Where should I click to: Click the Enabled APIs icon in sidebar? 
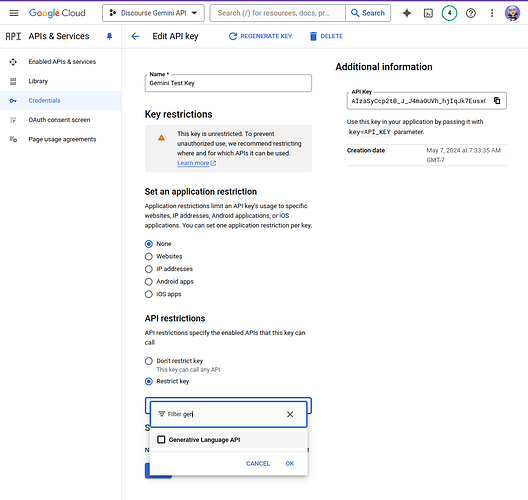13,62
